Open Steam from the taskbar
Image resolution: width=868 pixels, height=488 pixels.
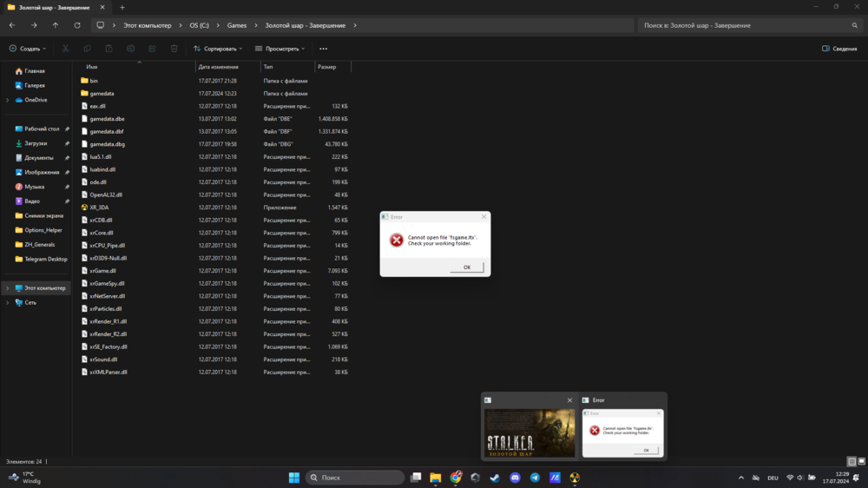pyautogui.click(x=496, y=478)
